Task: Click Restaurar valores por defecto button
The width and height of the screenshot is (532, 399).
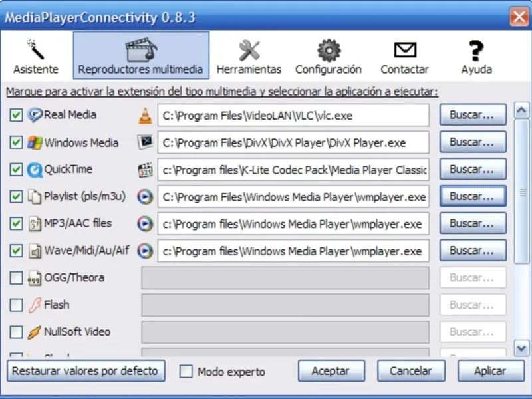Action: click(86, 371)
